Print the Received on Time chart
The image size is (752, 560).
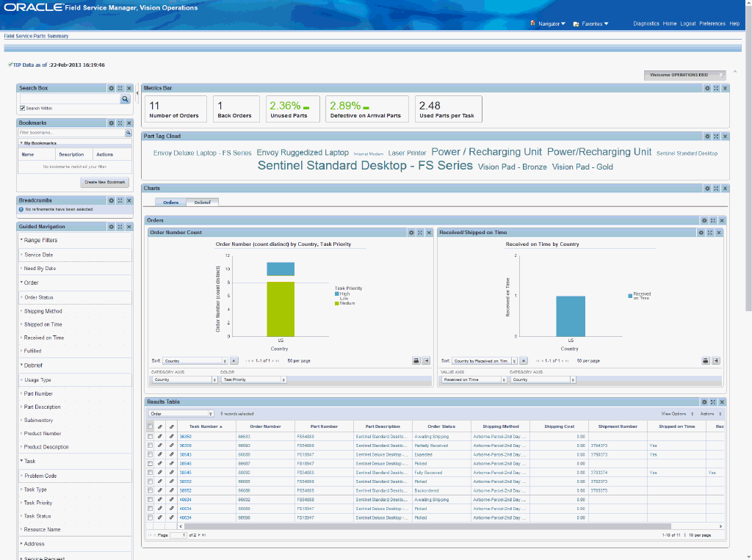click(706, 360)
